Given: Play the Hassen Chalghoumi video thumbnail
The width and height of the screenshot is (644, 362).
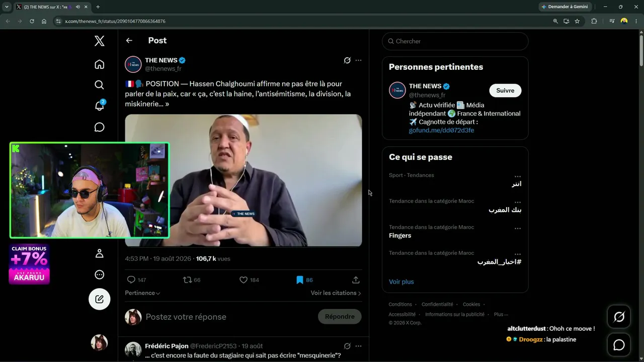Looking at the screenshot, I should pos(244,180).
